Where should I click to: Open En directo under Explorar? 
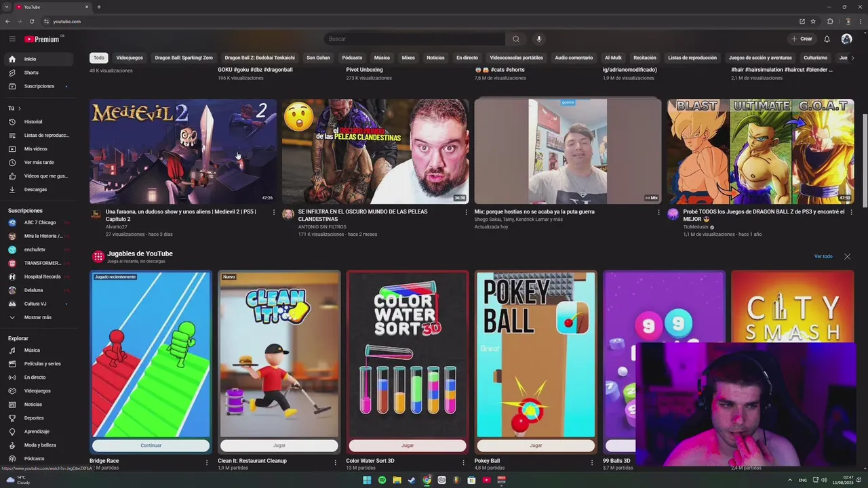[x=39, y=378]
